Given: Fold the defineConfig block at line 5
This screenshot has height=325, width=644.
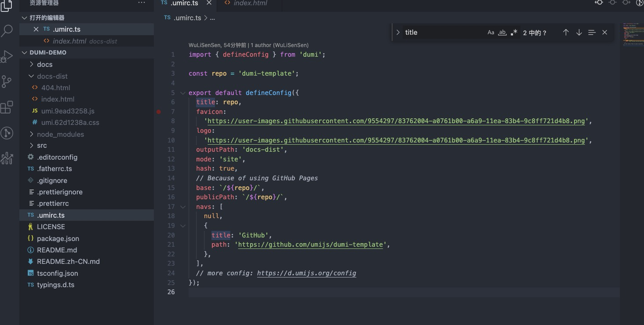Looking at the screenshot, I should [x=183, y=93].
